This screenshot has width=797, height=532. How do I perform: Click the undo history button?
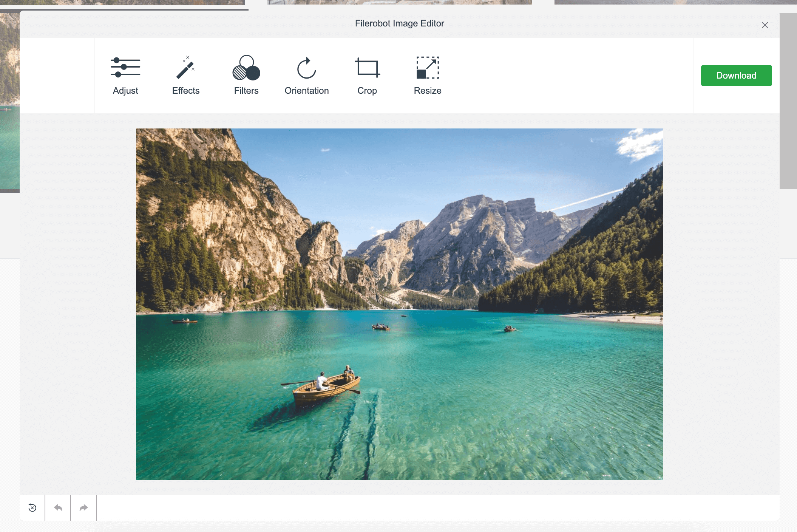pos(32,508)
